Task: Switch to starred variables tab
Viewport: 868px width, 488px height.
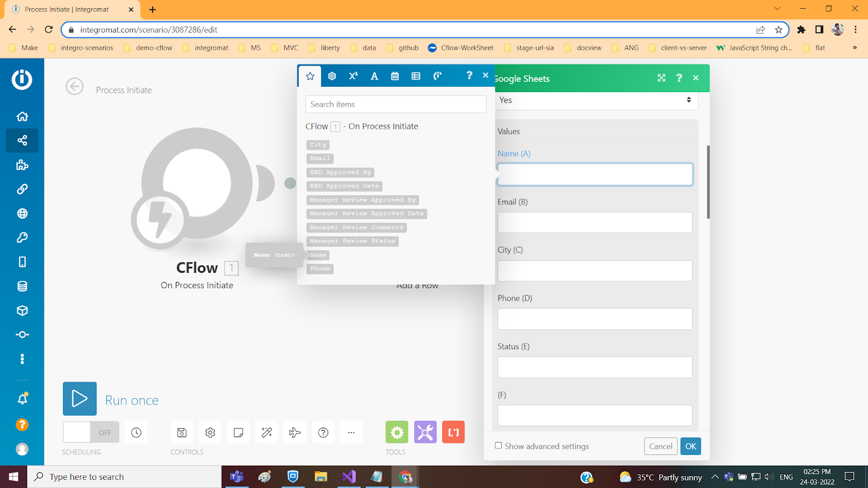Action: click(310, 76)
